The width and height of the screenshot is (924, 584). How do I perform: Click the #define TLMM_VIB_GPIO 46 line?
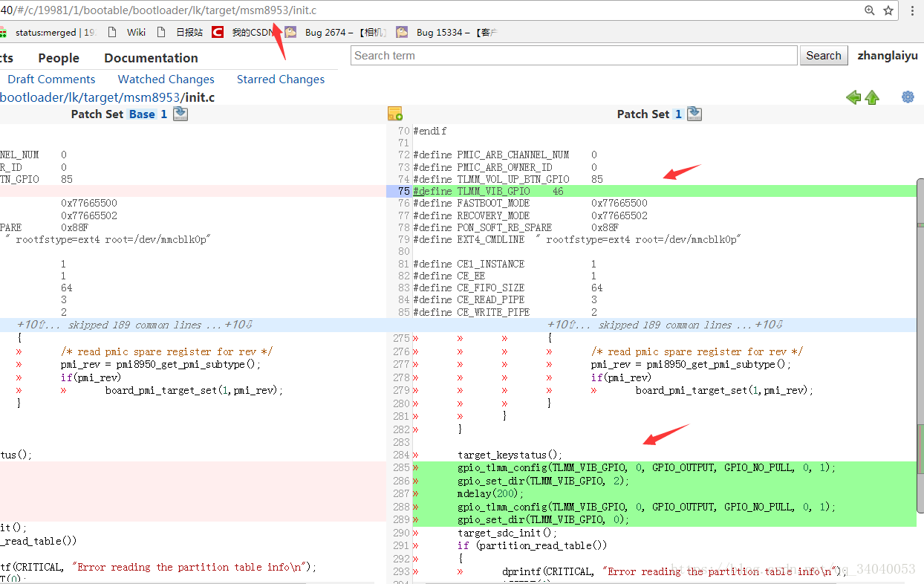(x=489, y=191)
